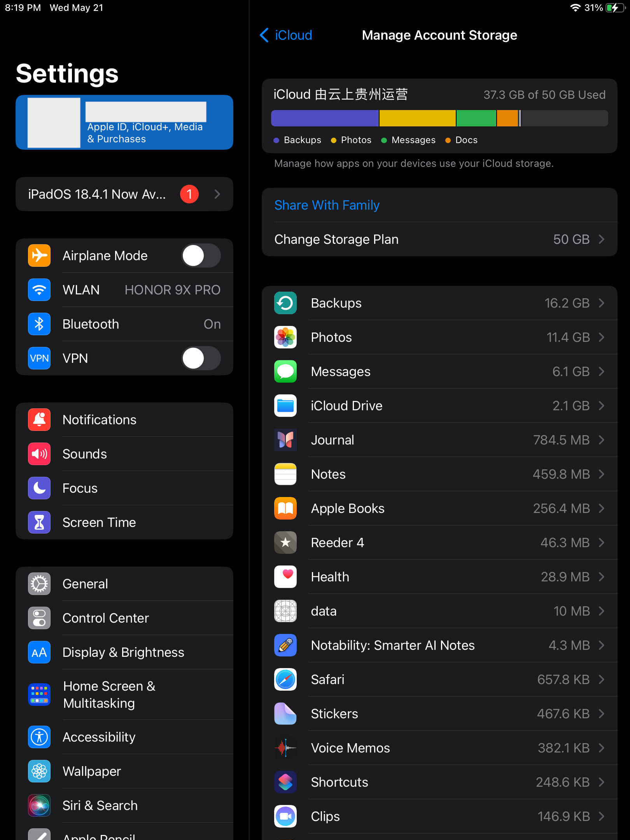Tap the 8:19 PM clock

(x=23, y=8)
